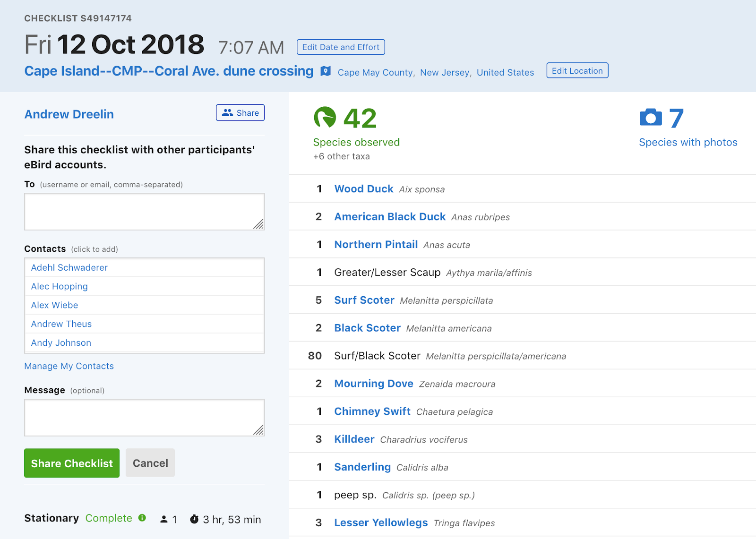Viewport: 756px width, 539px height.
Task: Open the New Jersey region link
Action: tap(445, 72)
